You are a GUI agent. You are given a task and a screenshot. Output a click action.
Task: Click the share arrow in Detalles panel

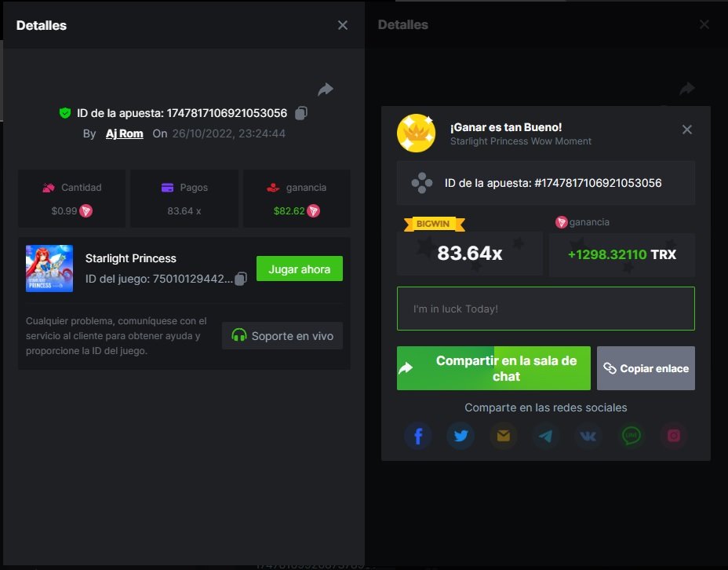click(x=326, y=89)
